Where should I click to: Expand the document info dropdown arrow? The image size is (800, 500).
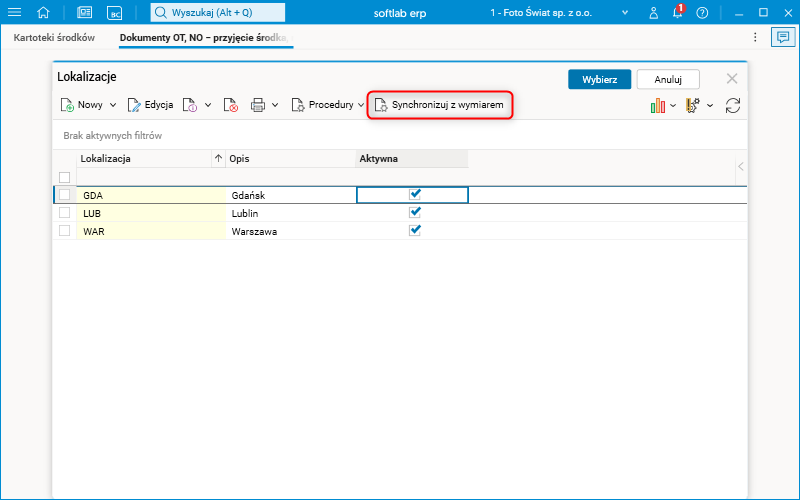click(208, 105)
